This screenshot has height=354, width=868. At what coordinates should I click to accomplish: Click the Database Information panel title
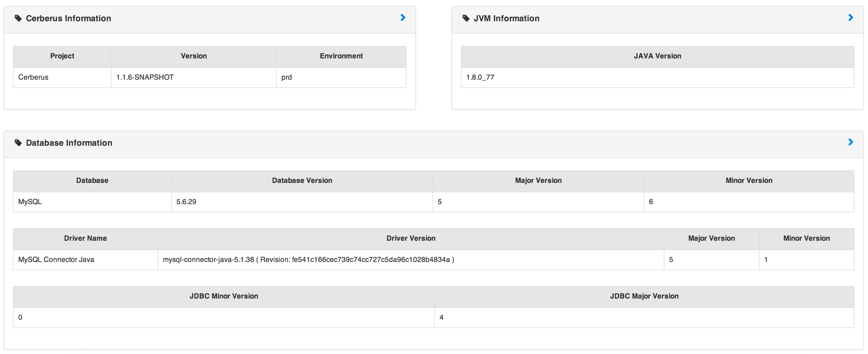coord(69,143)
